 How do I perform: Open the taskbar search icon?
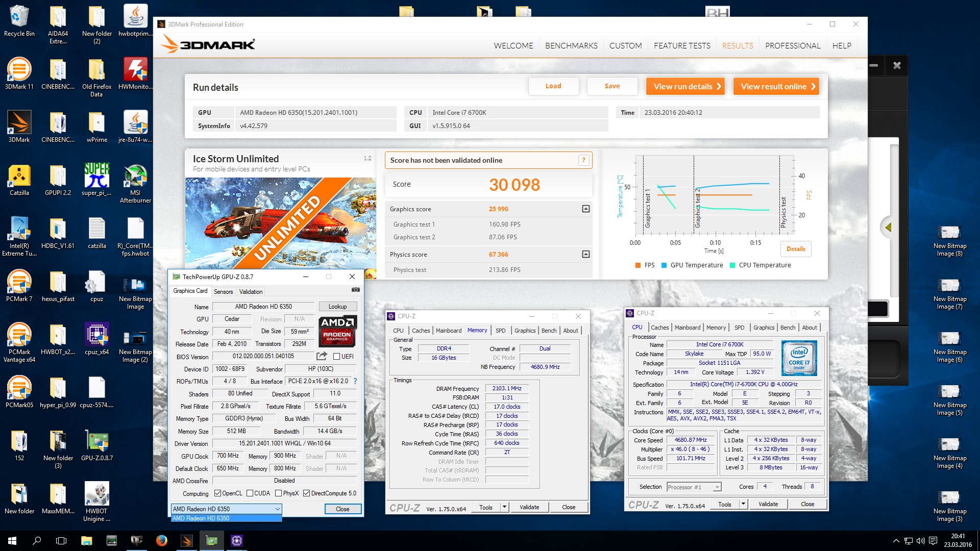tap(37, 541)
